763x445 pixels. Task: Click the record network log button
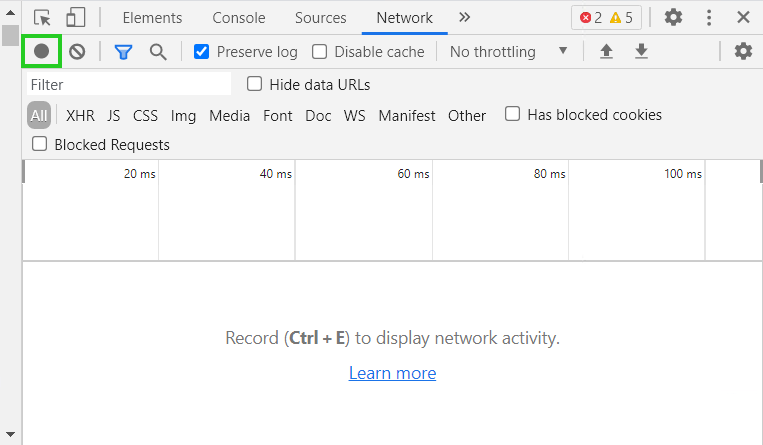click(x=41, y=51)
